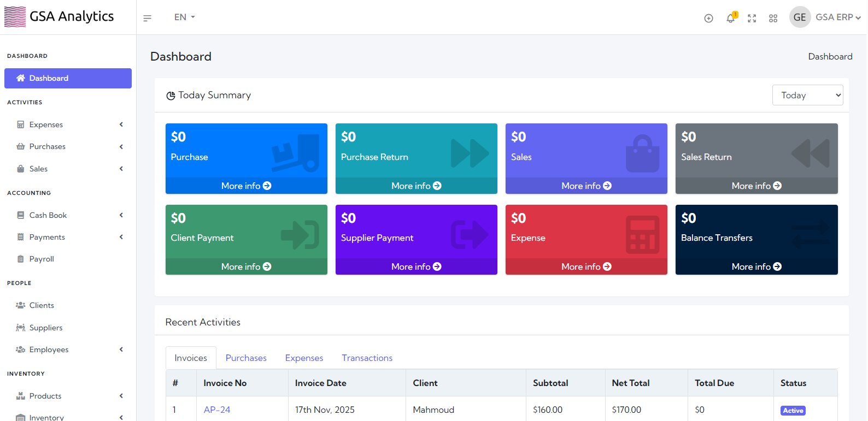
Task: Click the Dashboard breadcrumb at top right
Action: point(830,56)
